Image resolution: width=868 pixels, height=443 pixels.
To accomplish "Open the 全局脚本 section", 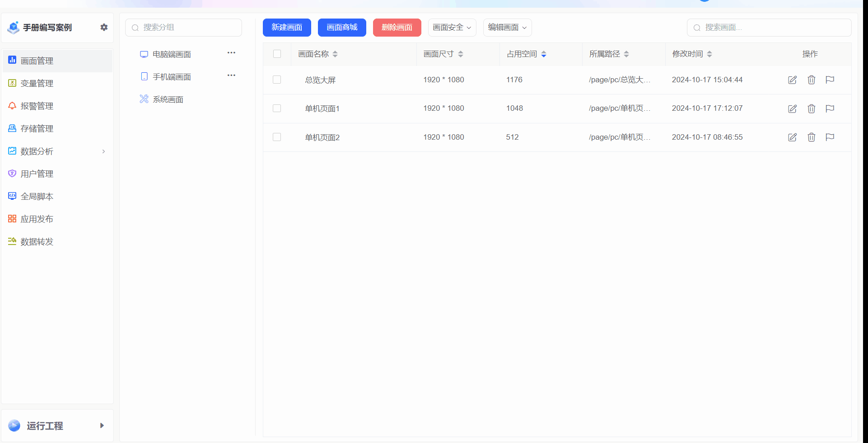I will (x=37, y=196).
